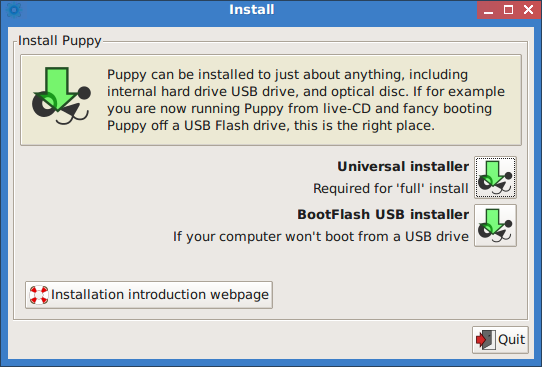Image resolution: width=542 pixels, height=367 pixels.
Task: Click the lifebuoy icon on the webpage button
Action: pos(39,295)
